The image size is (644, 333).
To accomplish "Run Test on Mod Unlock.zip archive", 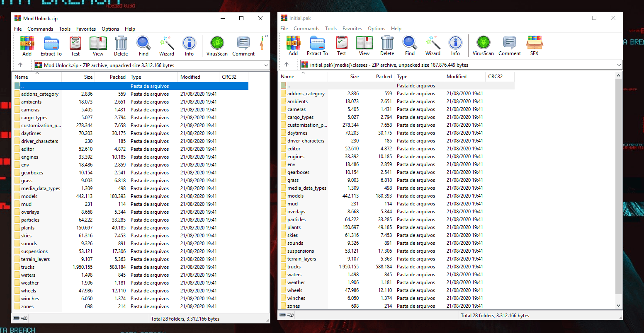I will (75, 46).
